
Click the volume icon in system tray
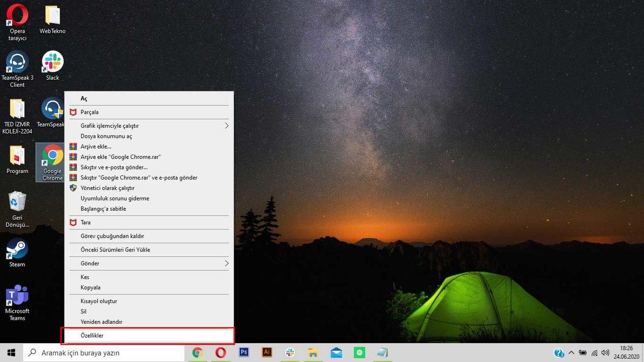(x=605, y=352)
